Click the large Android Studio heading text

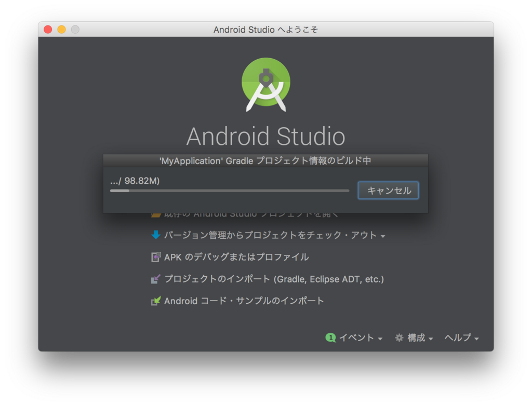[265, 137]
